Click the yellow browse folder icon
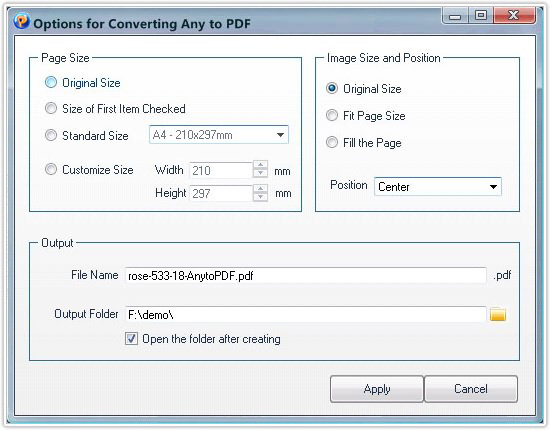Image resolution: width=550 pixels, height=430 pixels. [498, 314]
